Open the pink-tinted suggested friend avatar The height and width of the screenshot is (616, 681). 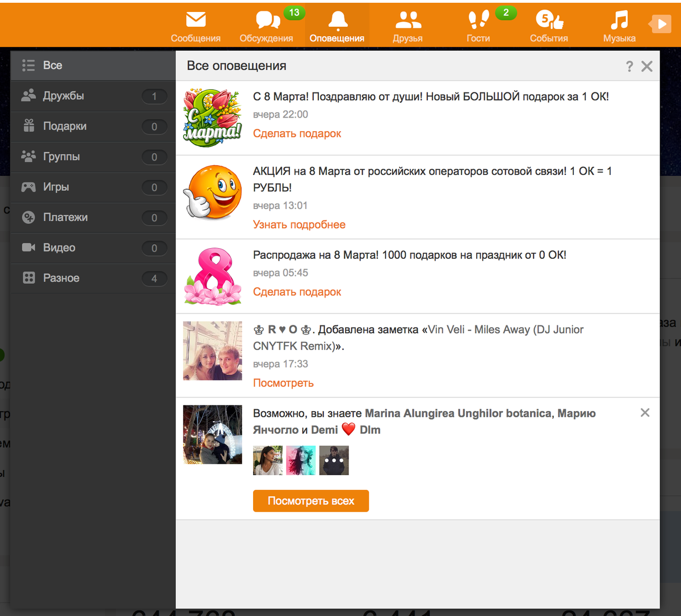[x=301, y=460]
